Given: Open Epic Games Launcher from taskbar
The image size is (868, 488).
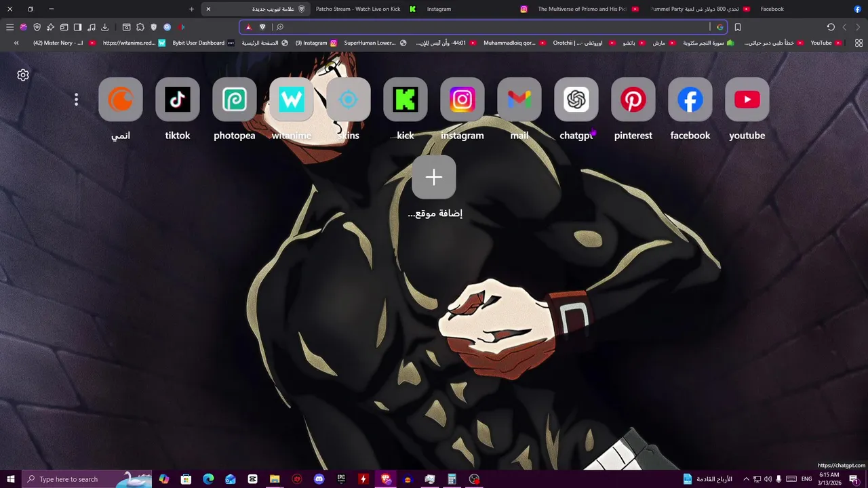Looking at the screenshot, I should tap(341, 479).
